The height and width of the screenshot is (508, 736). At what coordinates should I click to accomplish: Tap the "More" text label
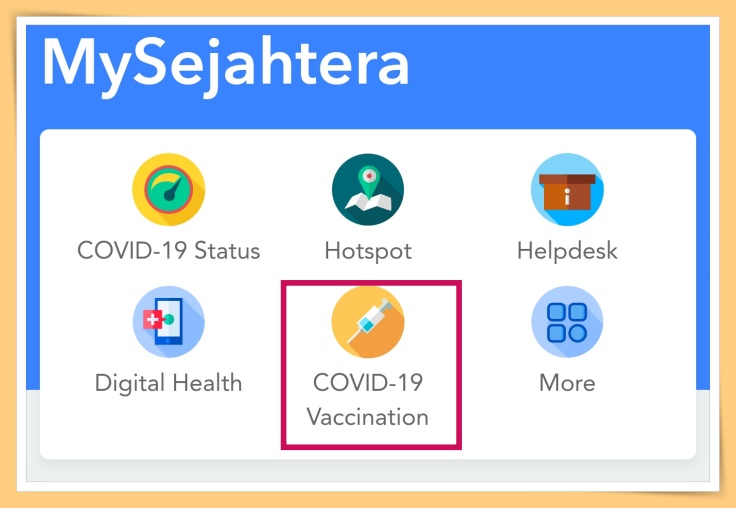pos(567,383)
